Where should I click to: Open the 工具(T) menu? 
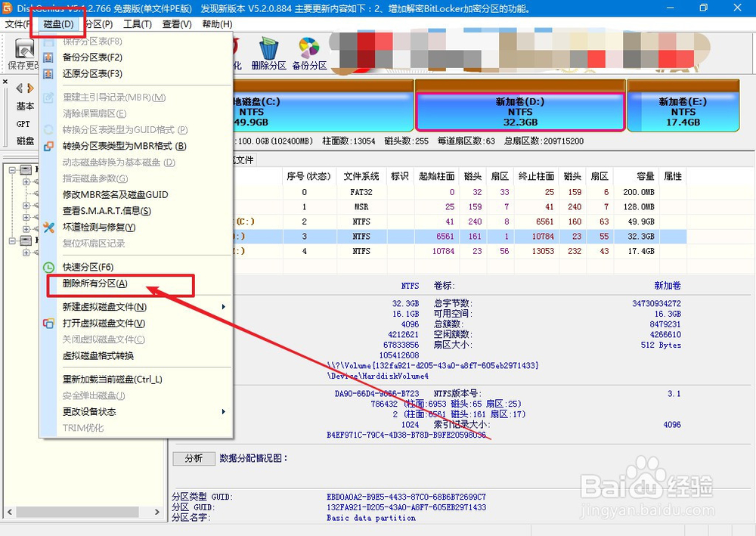pos(138,24)
